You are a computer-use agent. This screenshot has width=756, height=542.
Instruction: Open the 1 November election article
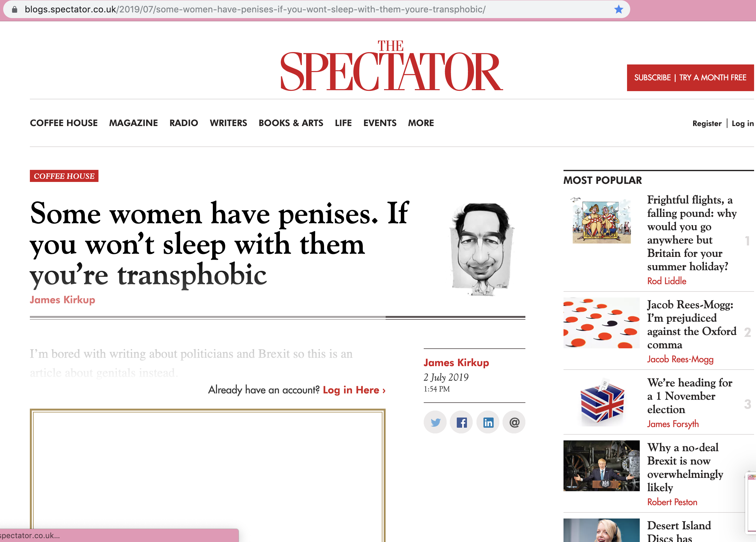pos(689,396)
